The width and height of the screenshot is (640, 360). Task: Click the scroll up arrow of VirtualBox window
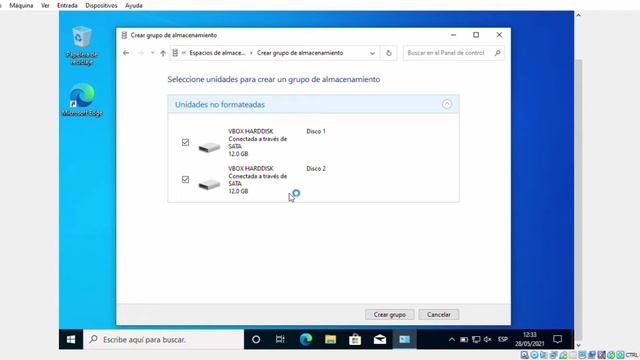578,15
